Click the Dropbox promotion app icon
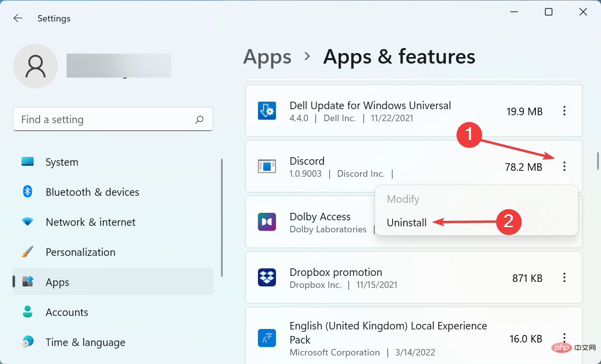Image resolution: width=601 pixels, height=364 pixels. (267, 277)
